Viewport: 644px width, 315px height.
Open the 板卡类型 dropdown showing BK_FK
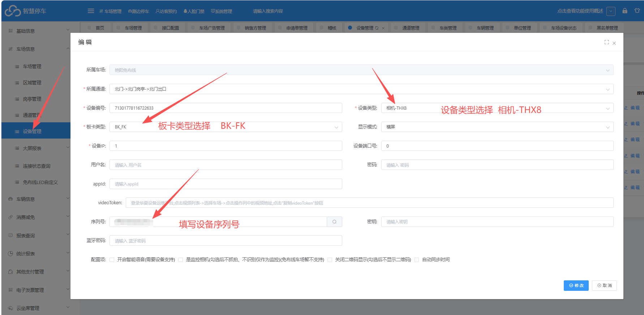226,127
